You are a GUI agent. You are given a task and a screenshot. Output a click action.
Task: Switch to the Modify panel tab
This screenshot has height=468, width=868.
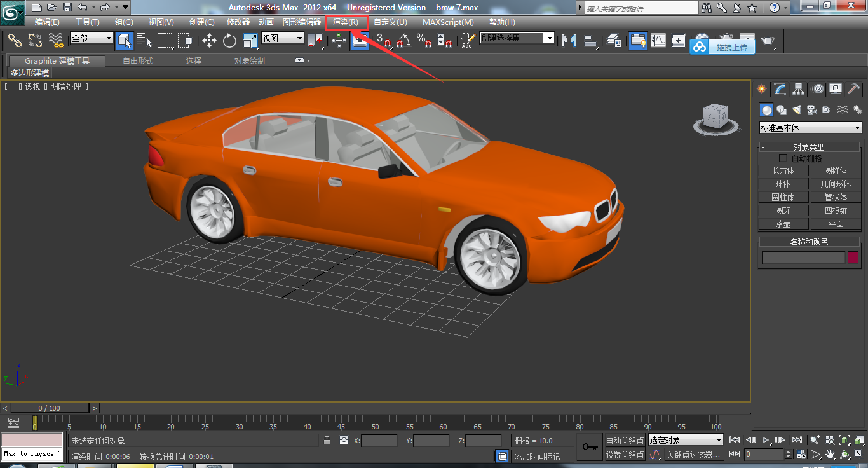[780, 89]
